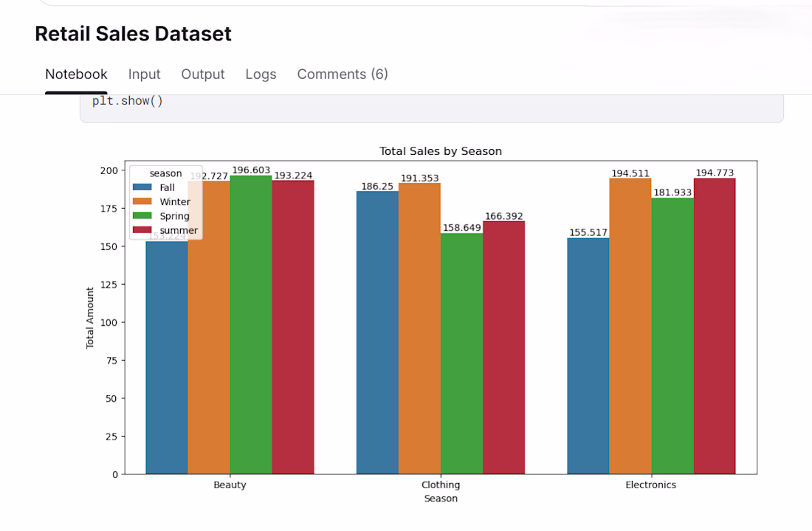This screenshot has height=531, width=812.
Task: Click the Beauty x-axis label
Action: pos(230,485)
